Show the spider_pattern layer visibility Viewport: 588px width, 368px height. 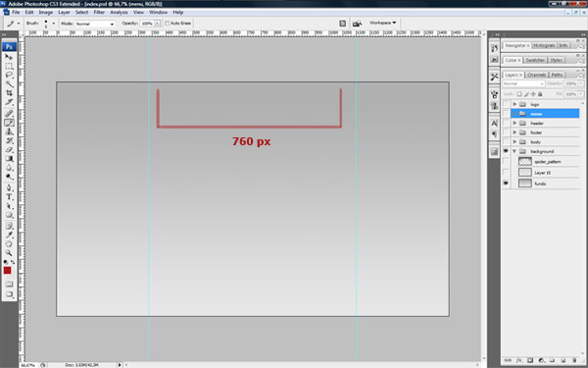pos(506,162)
